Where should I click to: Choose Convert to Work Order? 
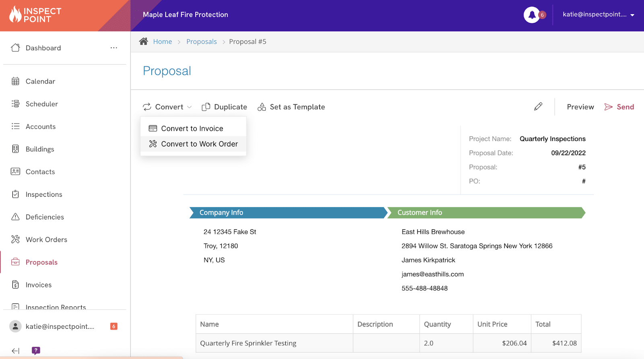tap(199, 144)
